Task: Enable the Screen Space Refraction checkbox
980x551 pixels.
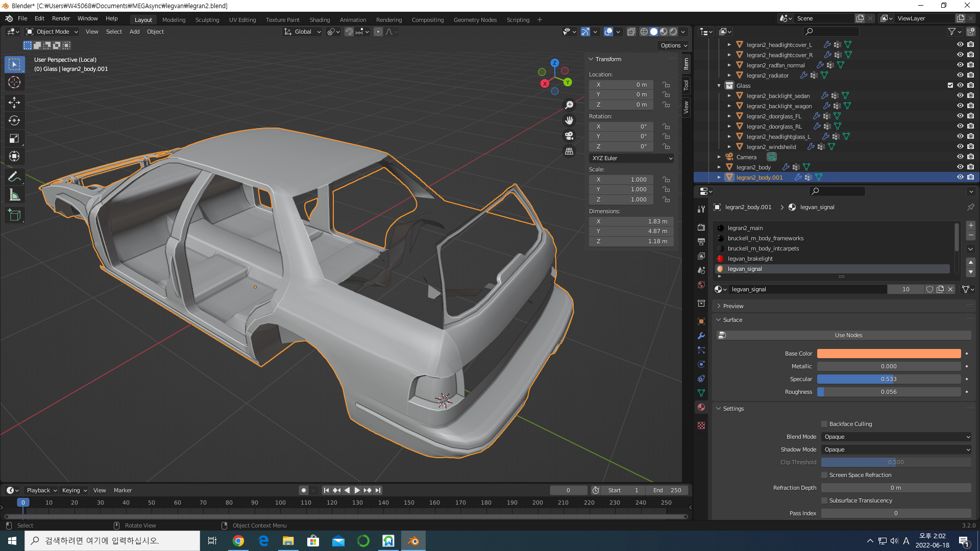Action: coord(824,475)
